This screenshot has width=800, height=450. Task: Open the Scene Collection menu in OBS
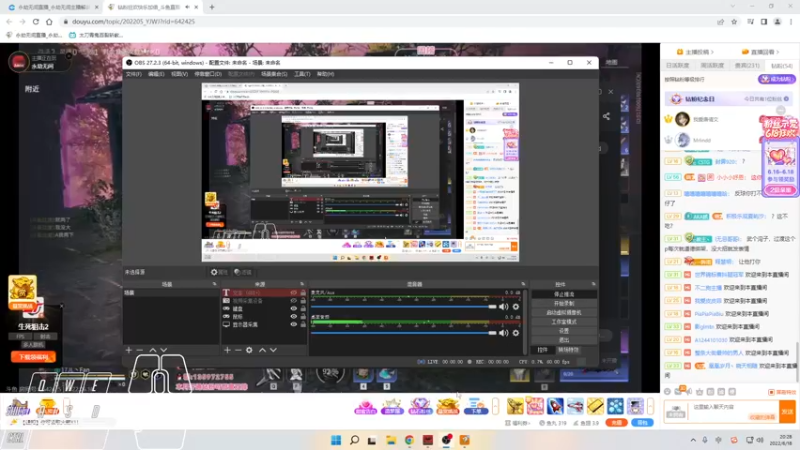pyautogui.click(x=274, y=74)
